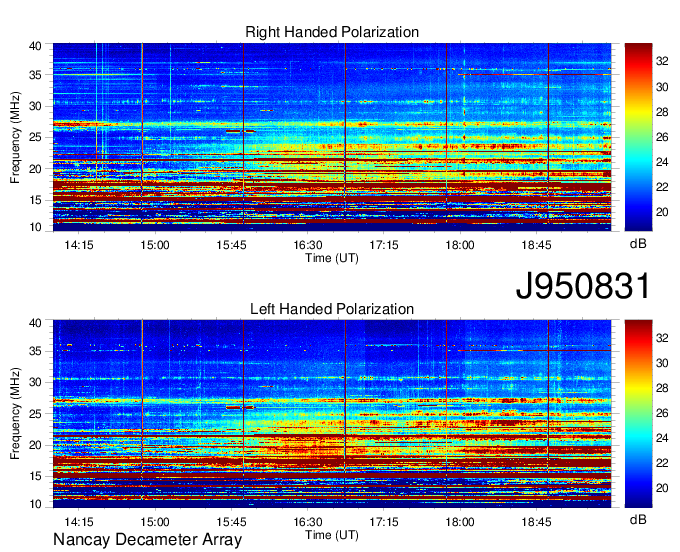680x552 pixels.
Task: Click the bottom plot's color scale bar
Action: (x=638, y=414)
